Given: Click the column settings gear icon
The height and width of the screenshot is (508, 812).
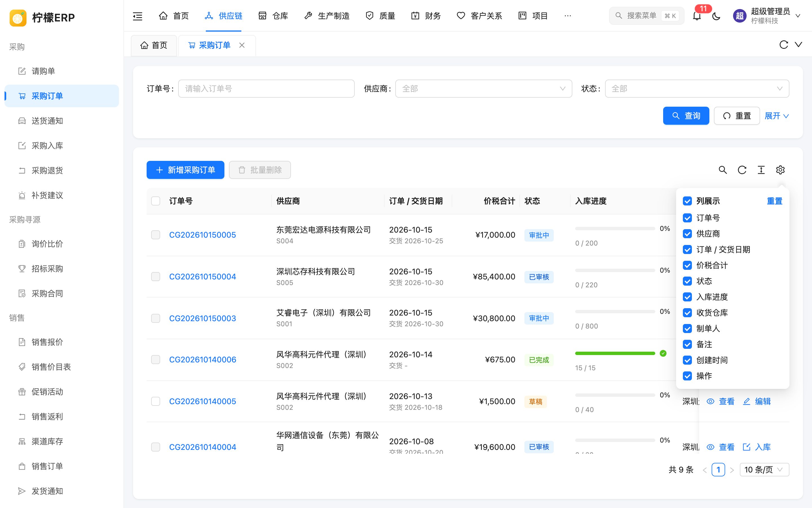Looking at the screenshot, I should coord(780,170).
